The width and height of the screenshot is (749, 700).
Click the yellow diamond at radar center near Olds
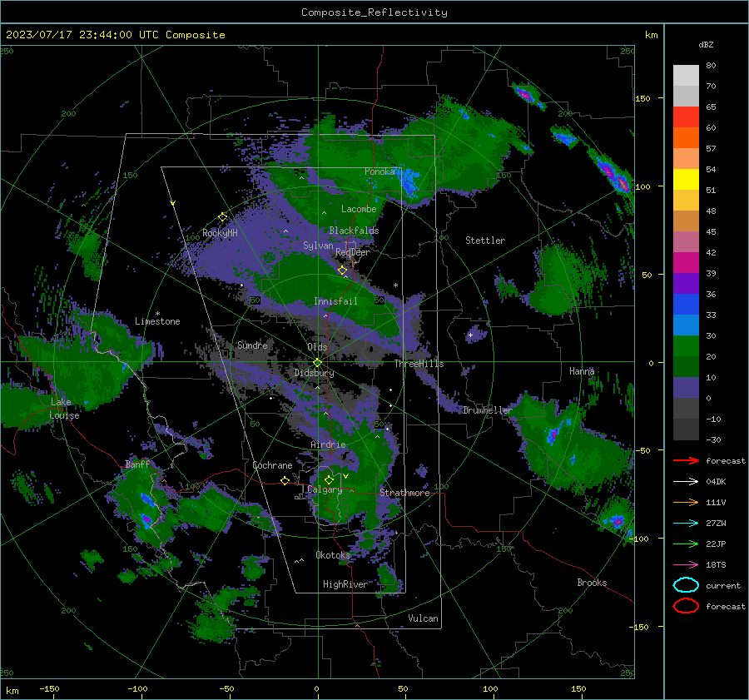317,363
